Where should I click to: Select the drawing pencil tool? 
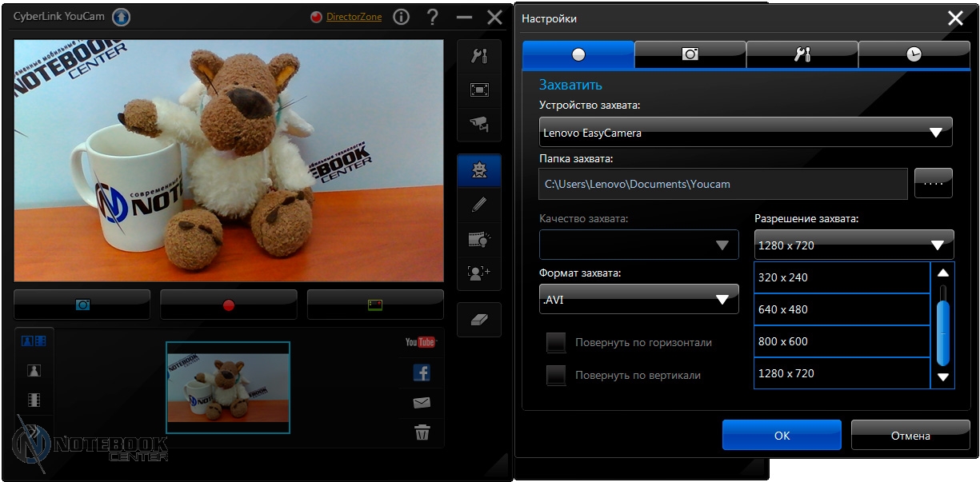(479, 204)
